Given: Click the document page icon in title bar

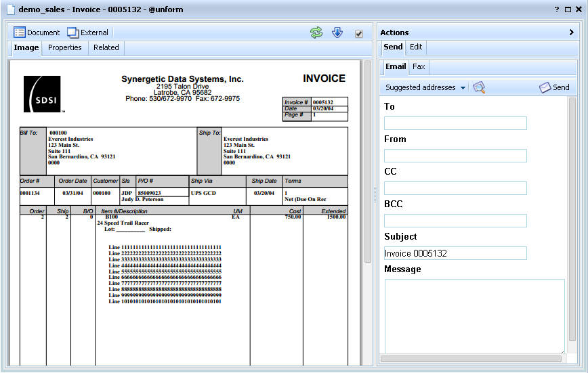Looking at the screenshot, I should tap(10, 9).
